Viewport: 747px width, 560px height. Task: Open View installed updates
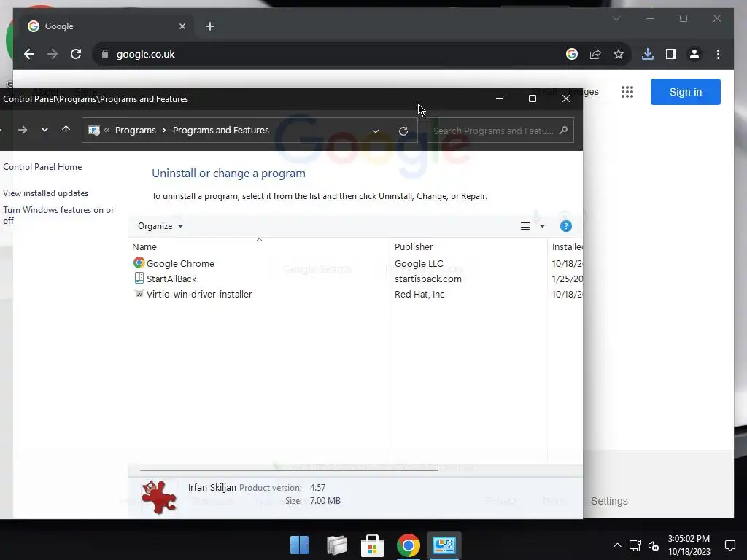46,192
